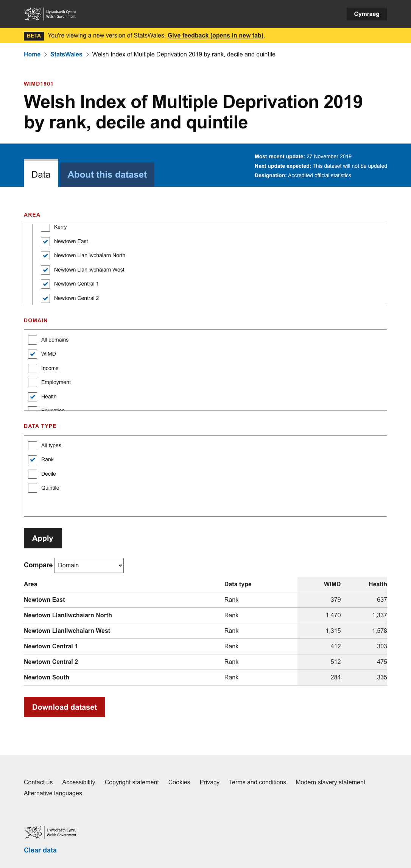Go to StatsWales breadcrumb

(x=66, y=54)
